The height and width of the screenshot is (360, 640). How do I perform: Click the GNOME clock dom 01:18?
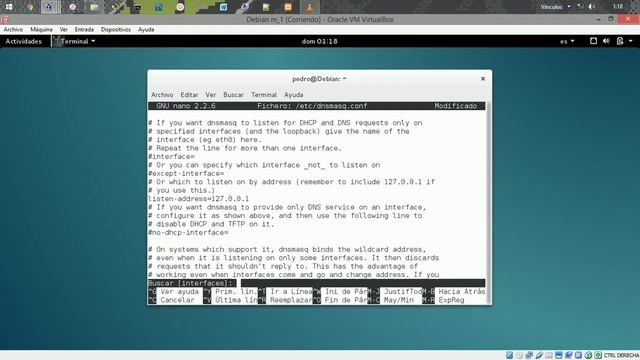(320, 41)
